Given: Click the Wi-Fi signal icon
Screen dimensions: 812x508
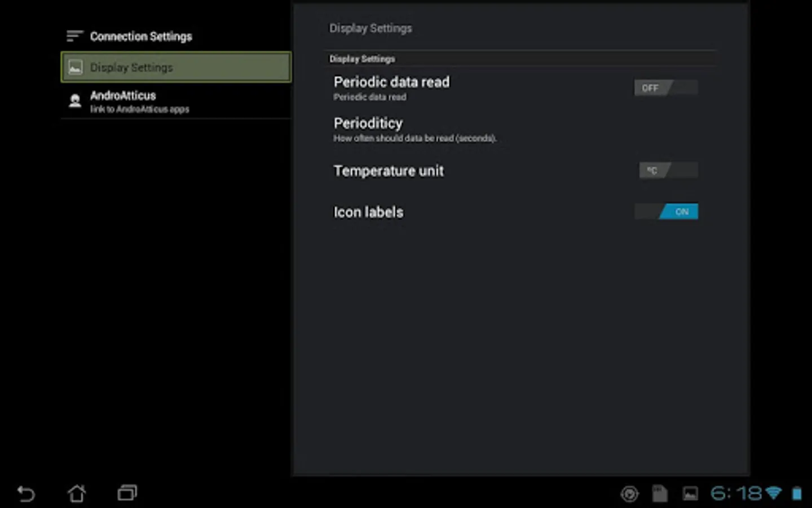Looking at the screenshot, I should 774,493.
